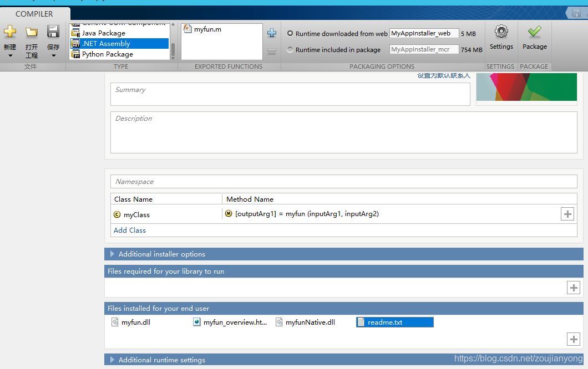This screenshot has height=369, width=588.
Task: Open Settings gear icon
Action: (x=501, y=32)
